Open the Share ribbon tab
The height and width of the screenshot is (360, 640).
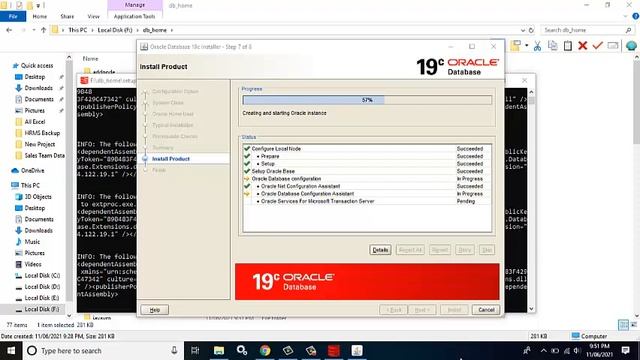pos(67,16)
